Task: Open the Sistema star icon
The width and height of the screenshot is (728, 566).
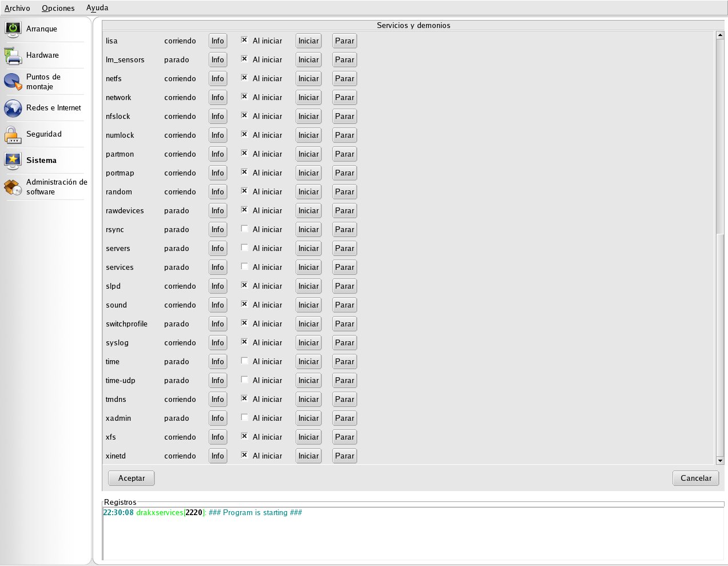Action: tap(13, 161)
